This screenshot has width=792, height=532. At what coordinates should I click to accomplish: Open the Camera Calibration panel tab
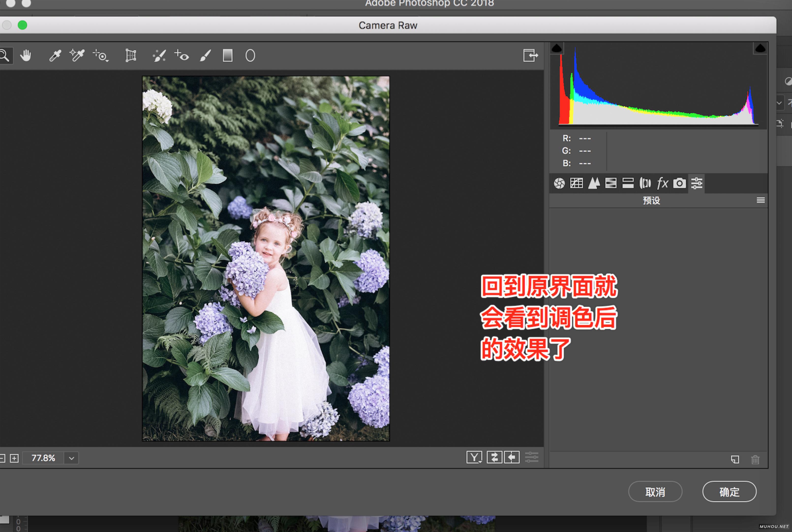(679, 183)
